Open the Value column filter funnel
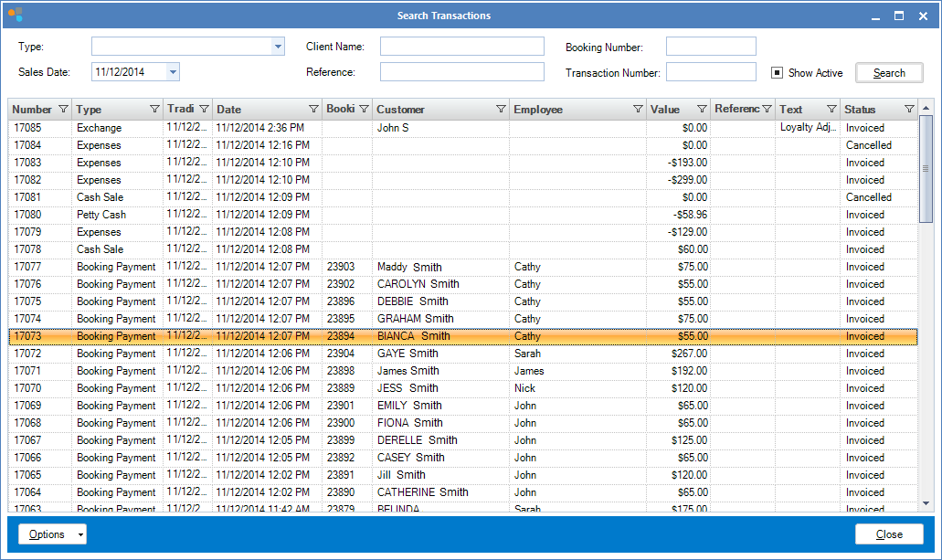 [702, 110]
